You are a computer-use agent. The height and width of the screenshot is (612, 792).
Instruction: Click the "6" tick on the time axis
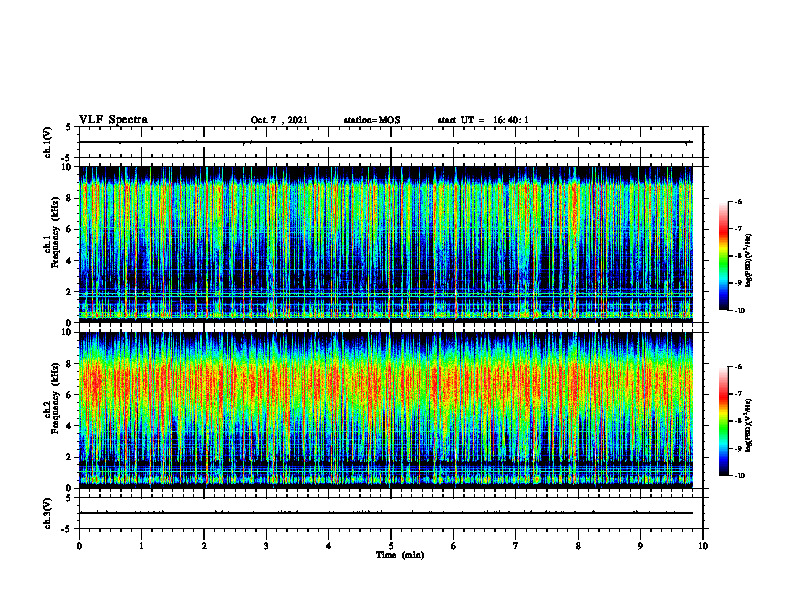tap(454, 546)
